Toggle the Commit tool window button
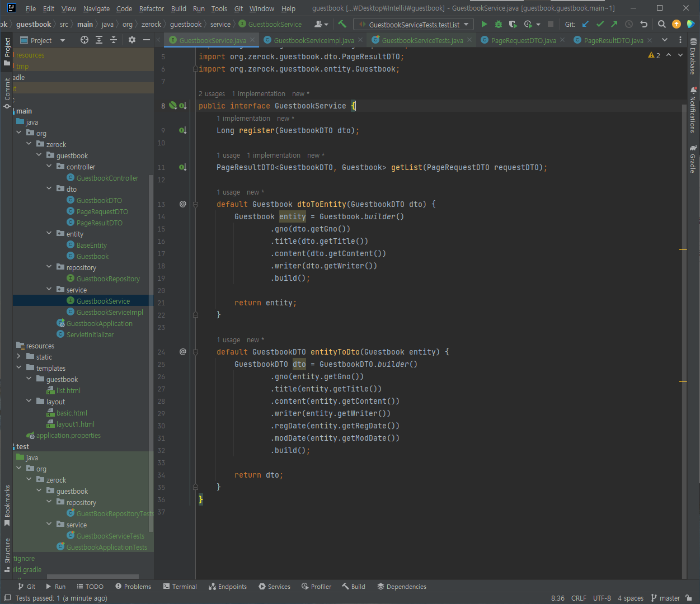 (x=7, y=93)
